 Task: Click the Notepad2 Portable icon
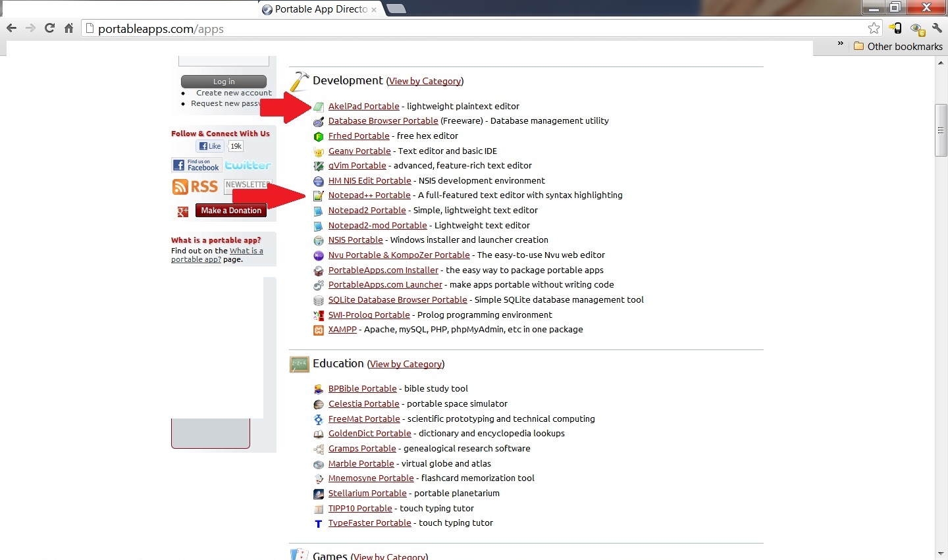pos(319,211)
